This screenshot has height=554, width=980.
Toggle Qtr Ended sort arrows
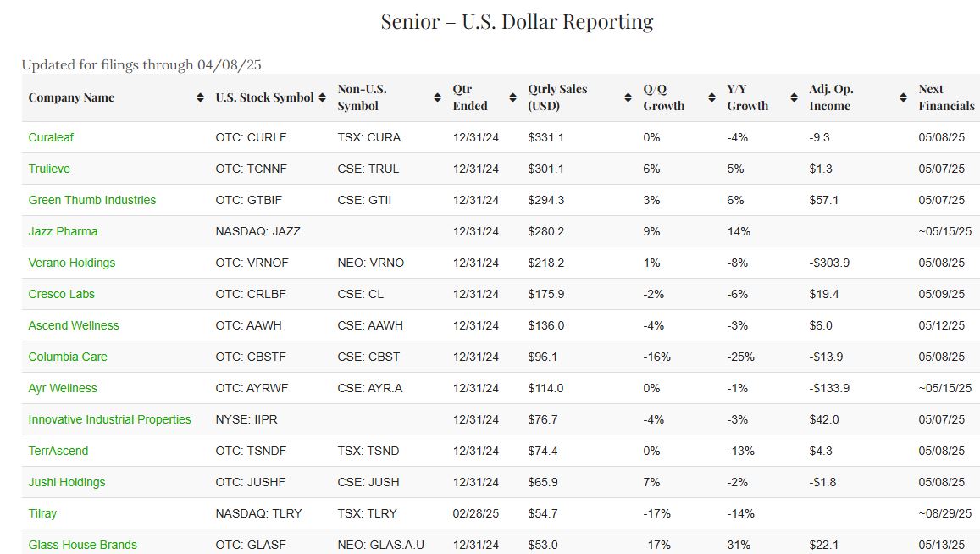pyautogui.click(x=512, y=97)
